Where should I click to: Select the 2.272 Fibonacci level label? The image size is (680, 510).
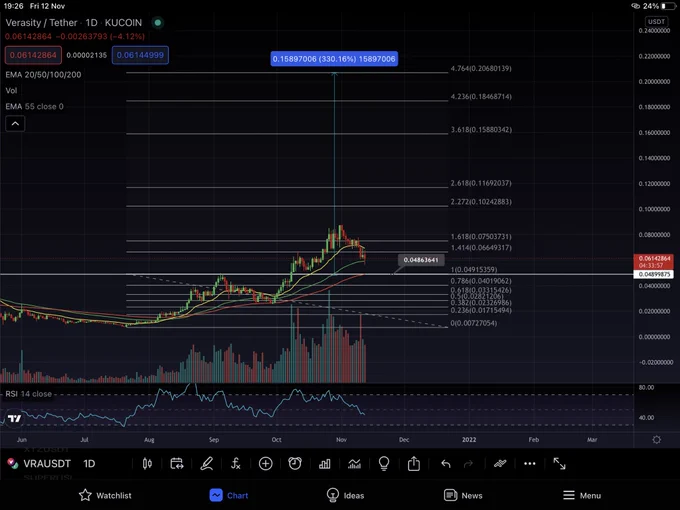pyautogui.click(x=481, y=202)
